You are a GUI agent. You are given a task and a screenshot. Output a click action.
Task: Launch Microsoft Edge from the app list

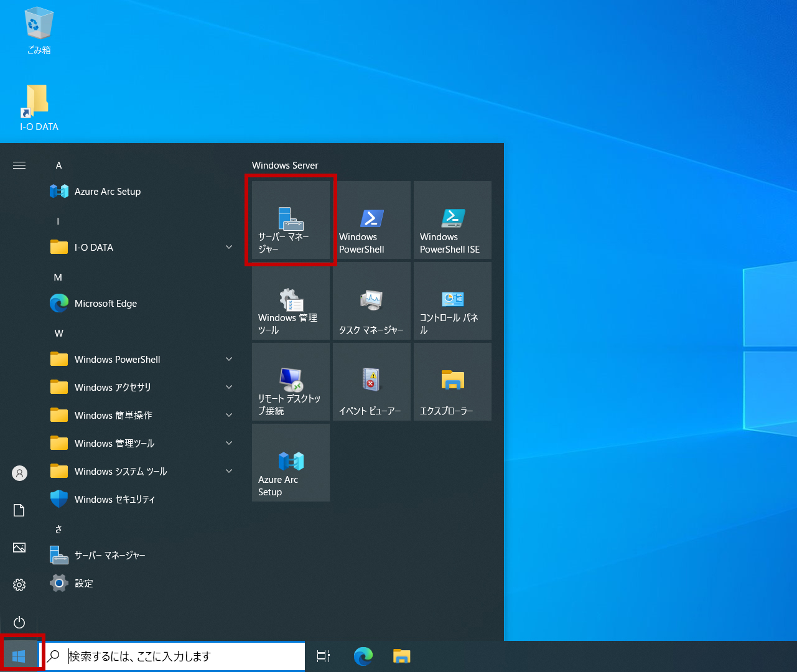point(143,304)
